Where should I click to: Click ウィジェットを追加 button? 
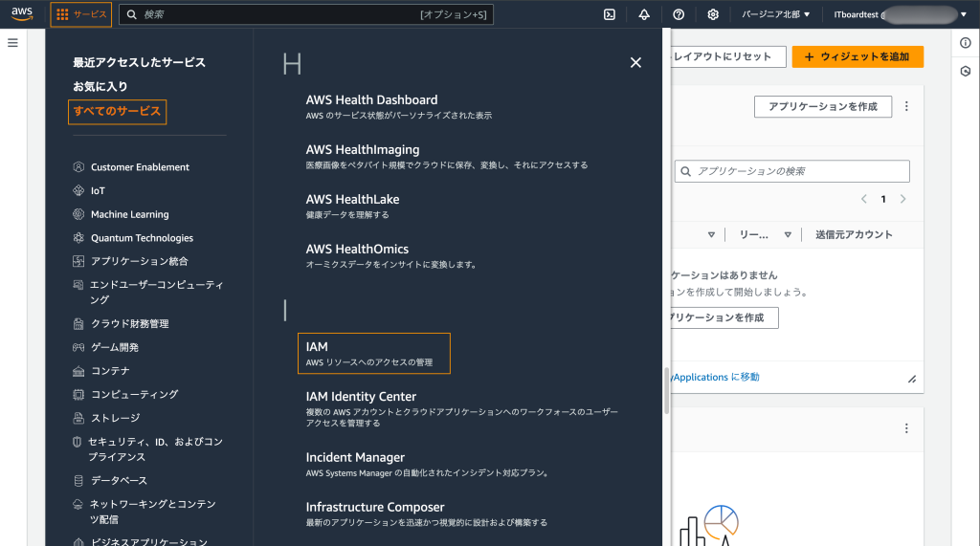[857, 56]
